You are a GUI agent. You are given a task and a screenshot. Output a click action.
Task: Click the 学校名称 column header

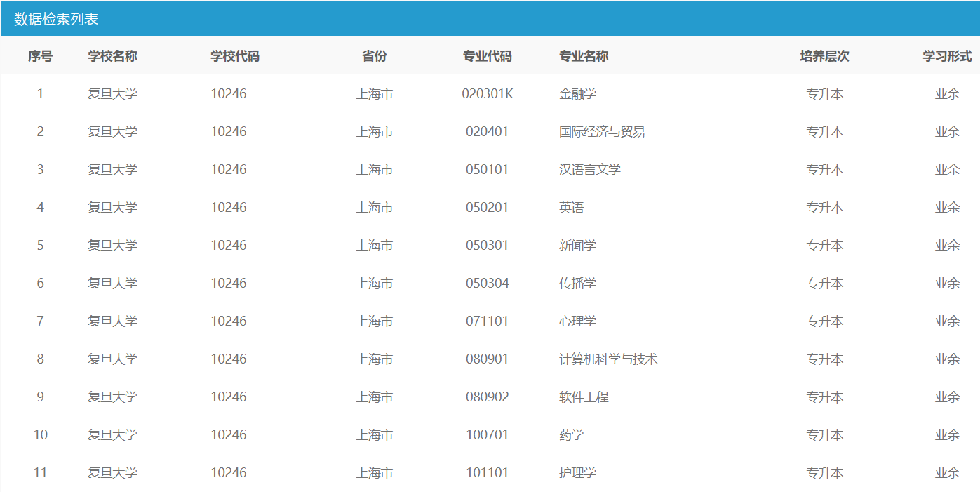112,56
